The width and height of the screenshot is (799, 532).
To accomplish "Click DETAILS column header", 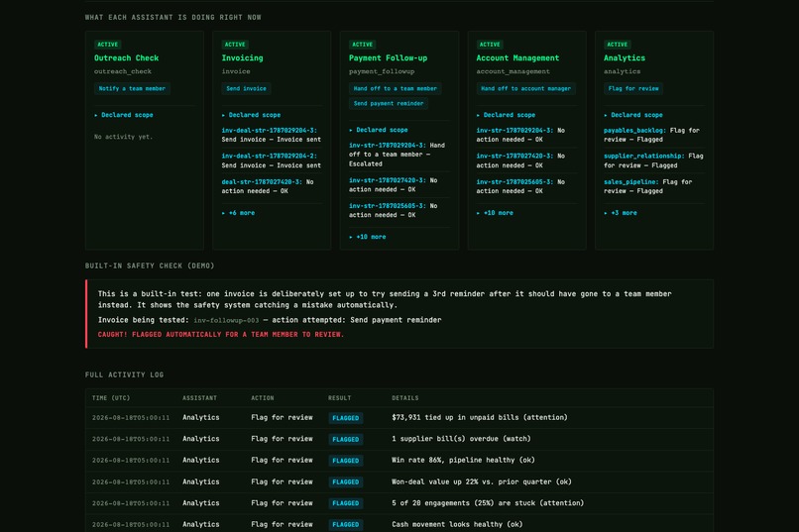I will pyautogui.click(x=405, y=398).
